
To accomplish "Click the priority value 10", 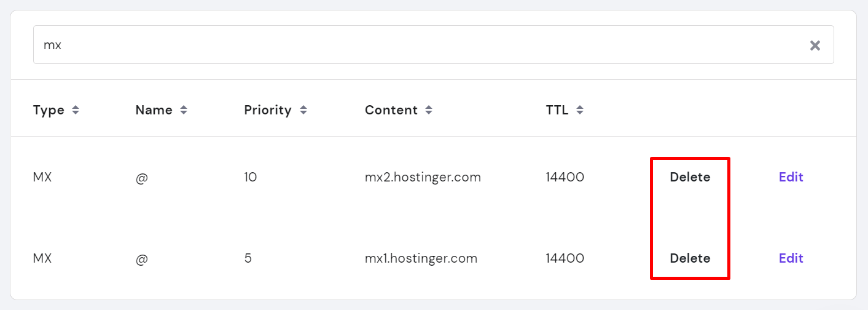I will click(x=251, y=177).
